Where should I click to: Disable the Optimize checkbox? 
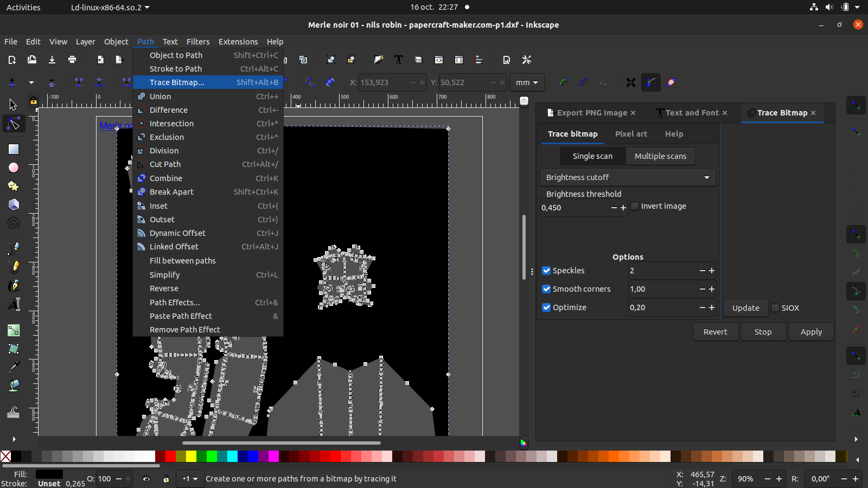[x=546, y=307]
